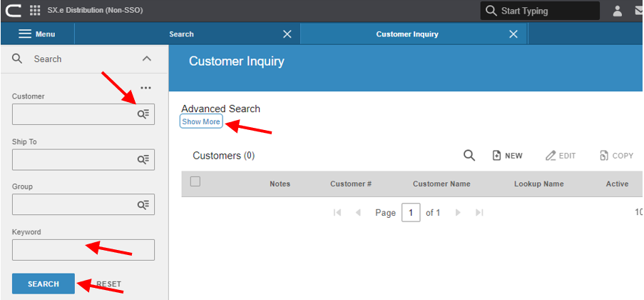Sort by the Notes column header
Image resolution: width=644 pixels, height=300 pixels.
click(x=280, y=184)
